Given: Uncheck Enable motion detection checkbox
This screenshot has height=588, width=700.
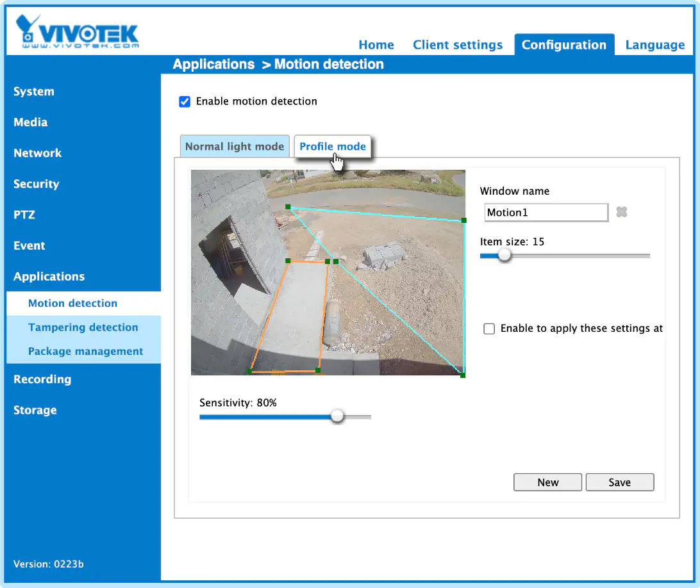Looking at the screenshot, I should (x=185, y=102).
